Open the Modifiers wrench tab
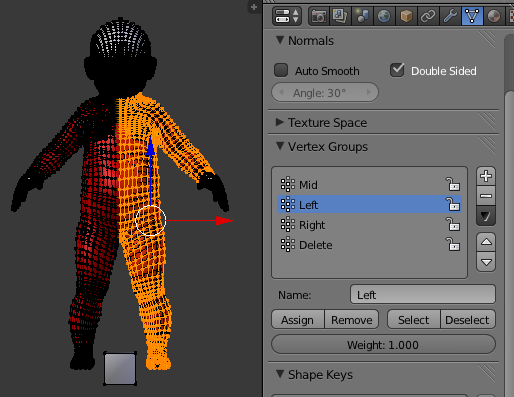514x397 pixels. point(450,16)
